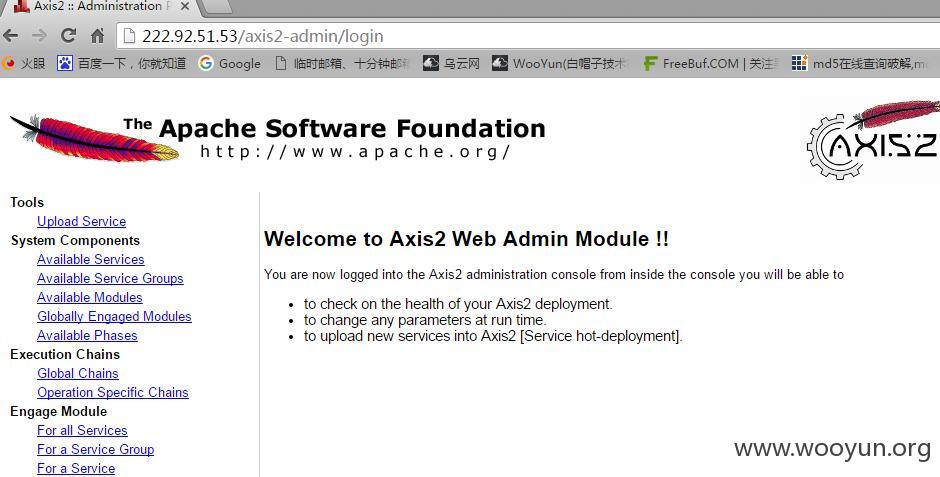Open For a Service link
The height and width of the screenshot is (477, 940).
tap(76, 469)
